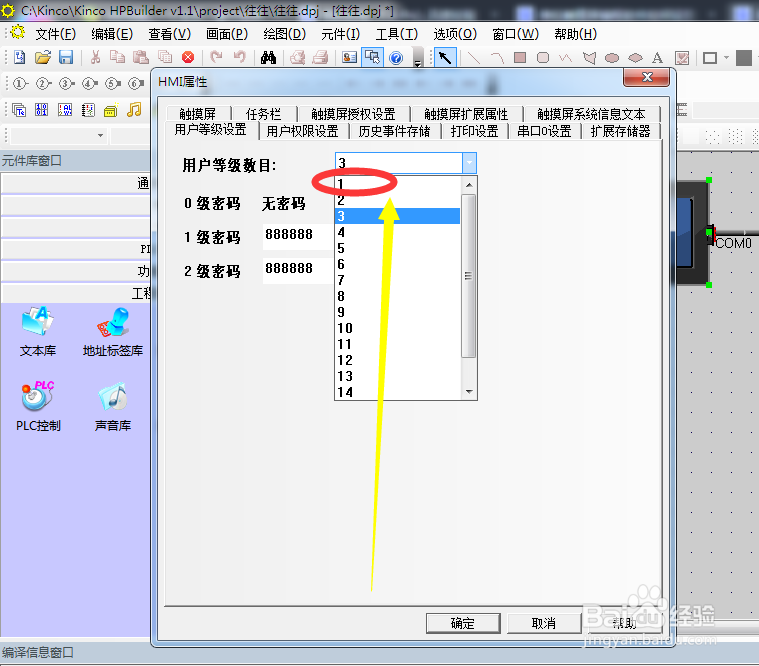The height and width of the screenshot is (666, 759).
Task: Open the 文件(F) menu
Action: pos(56,34)
